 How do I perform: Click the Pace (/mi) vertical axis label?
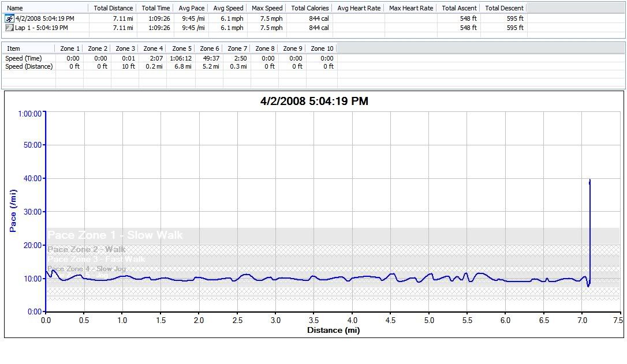[x=13, y=213]
